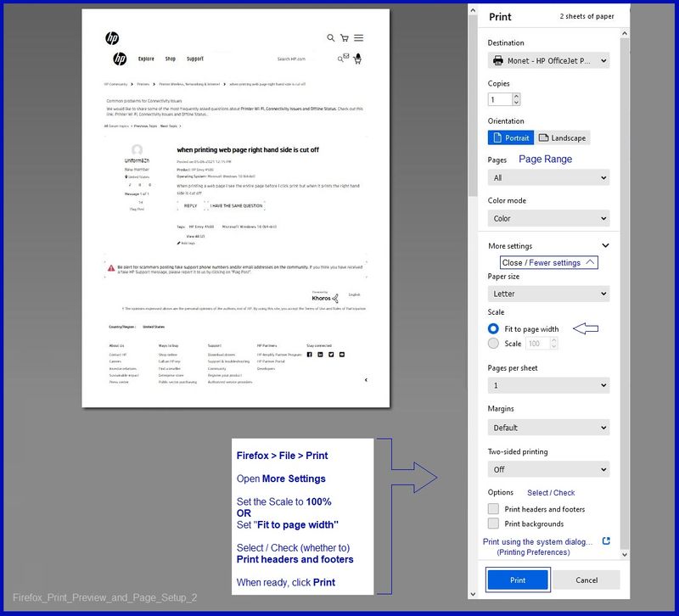Click the printer icon beside the Monet destination
This screenshot has width=679, height=616.
pyautogui.click(x=497, y=60)
